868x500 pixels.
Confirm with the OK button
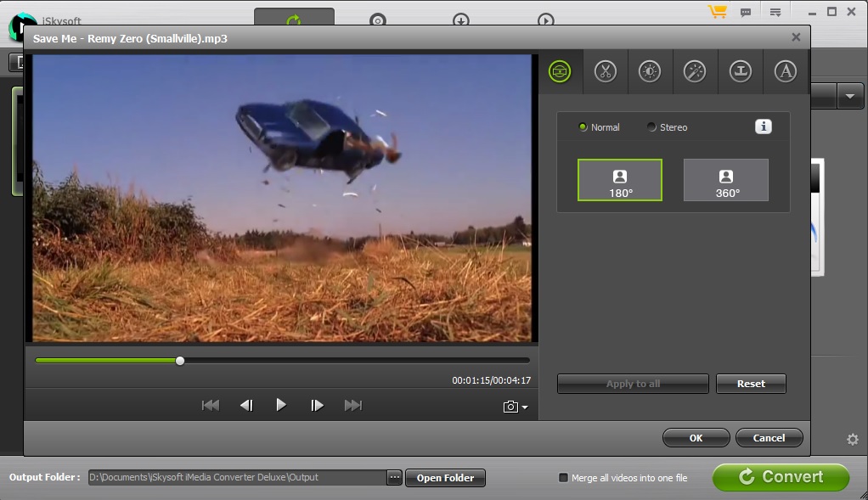click(x=696, y=437)
